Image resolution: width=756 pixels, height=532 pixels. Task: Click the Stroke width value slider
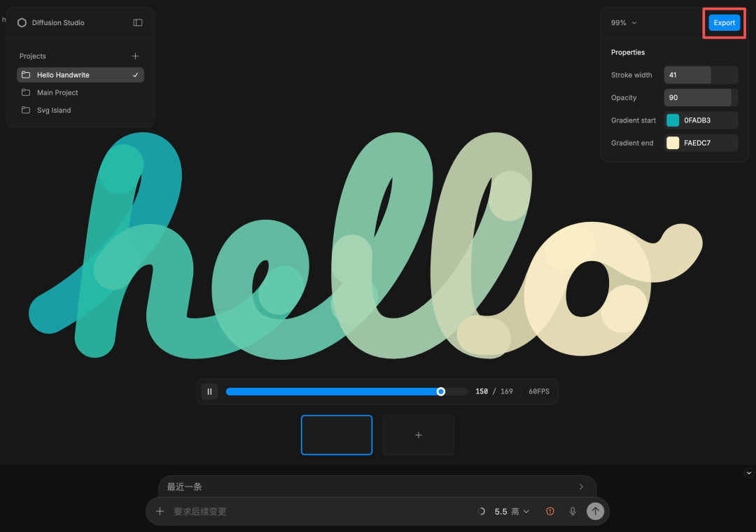click(701, 75)
